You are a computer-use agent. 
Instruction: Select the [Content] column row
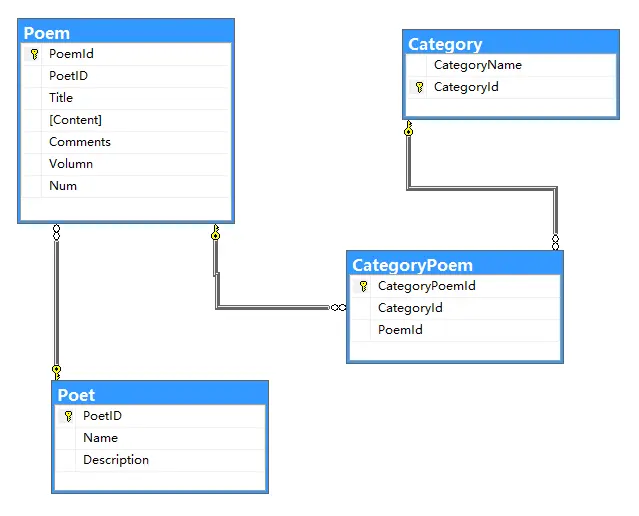point(75,120)
